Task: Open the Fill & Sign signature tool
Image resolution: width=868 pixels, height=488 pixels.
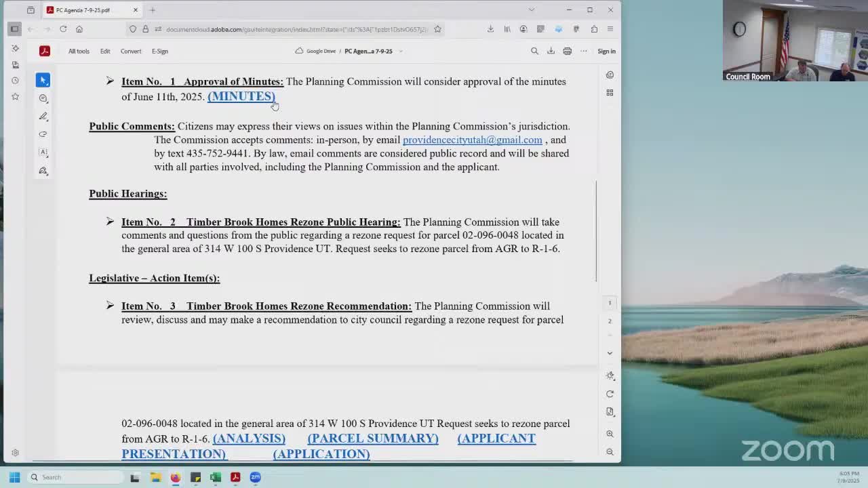Action: click(x=43, y=171)
